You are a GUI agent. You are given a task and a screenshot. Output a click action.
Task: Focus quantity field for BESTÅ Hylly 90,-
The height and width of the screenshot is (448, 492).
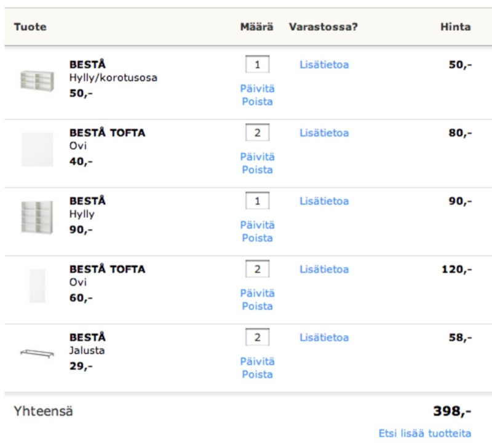pos(257,201)
